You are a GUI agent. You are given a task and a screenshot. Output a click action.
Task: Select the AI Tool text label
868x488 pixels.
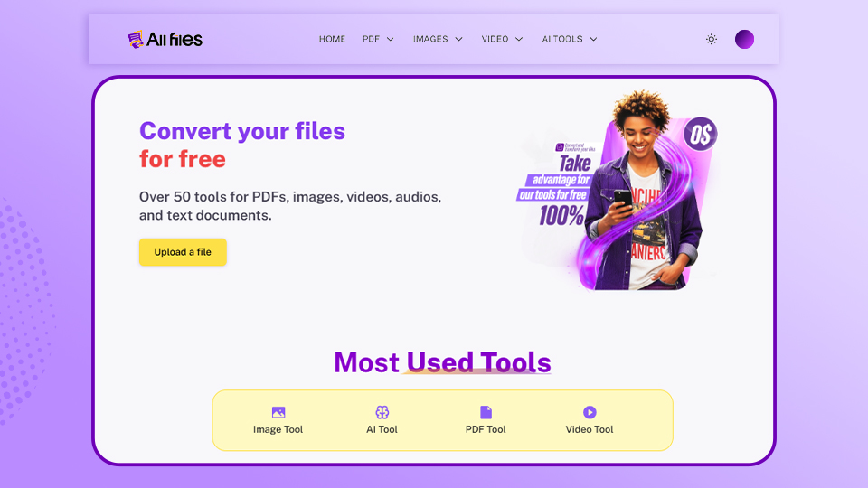pos(382,429)
